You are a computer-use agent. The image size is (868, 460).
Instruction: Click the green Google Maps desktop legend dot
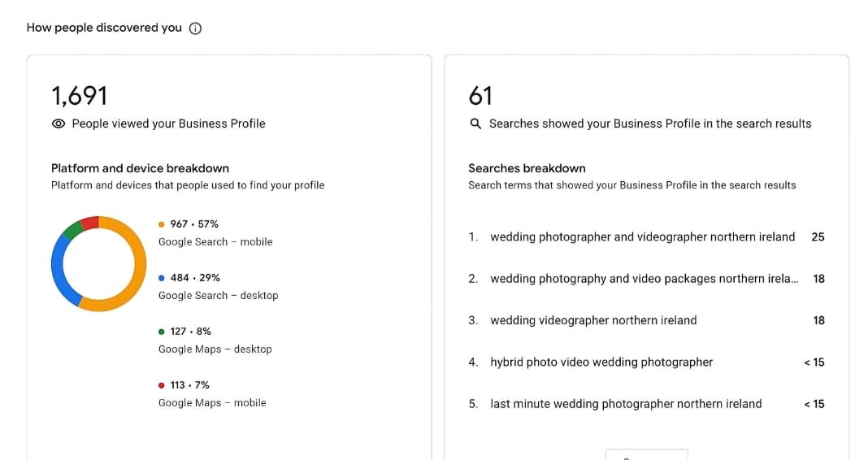click(x=162, y=332)
